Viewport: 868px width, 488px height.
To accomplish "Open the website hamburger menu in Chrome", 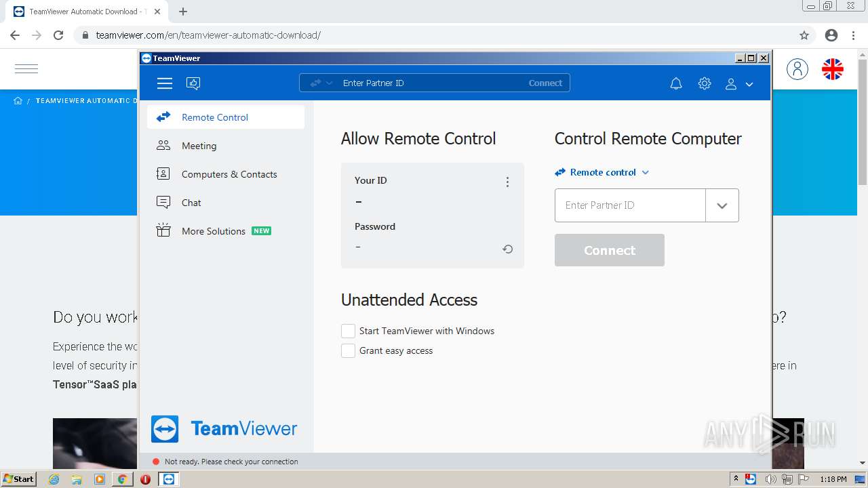I will 26,68.
